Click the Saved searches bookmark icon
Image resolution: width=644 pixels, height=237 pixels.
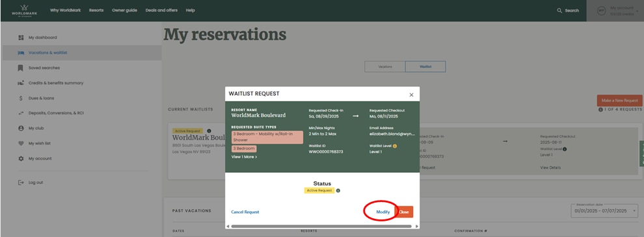[x=21, y=68]
